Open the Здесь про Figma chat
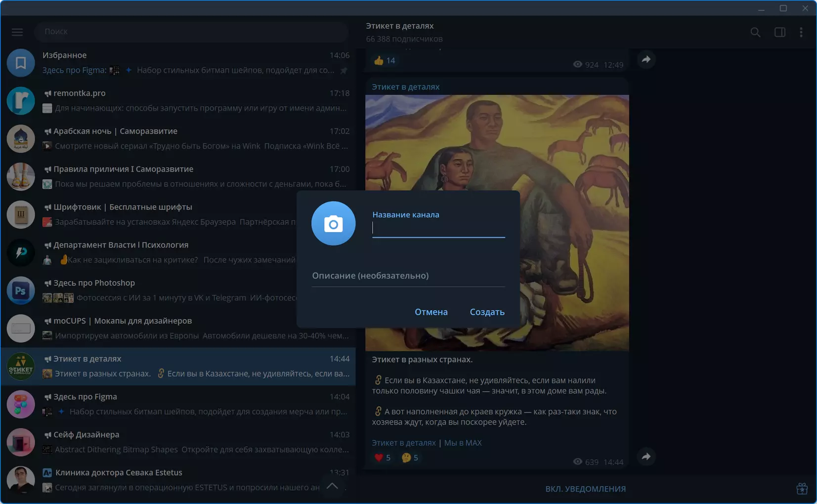 178,404
